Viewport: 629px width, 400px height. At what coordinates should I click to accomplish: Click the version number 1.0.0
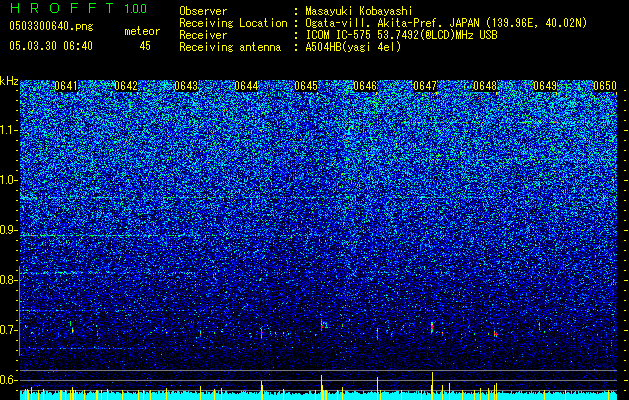tap(136, 8)
